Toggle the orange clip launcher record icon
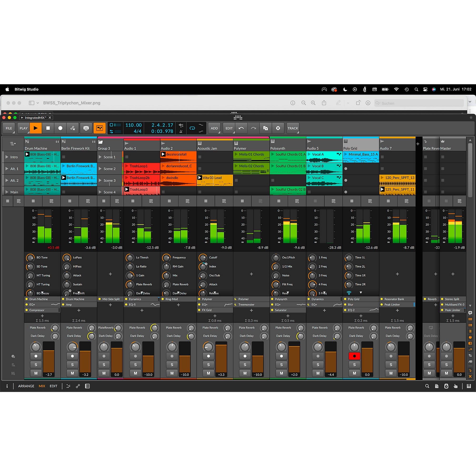The height and width of the screenshot is (476, 476). (x=99, y=128)
